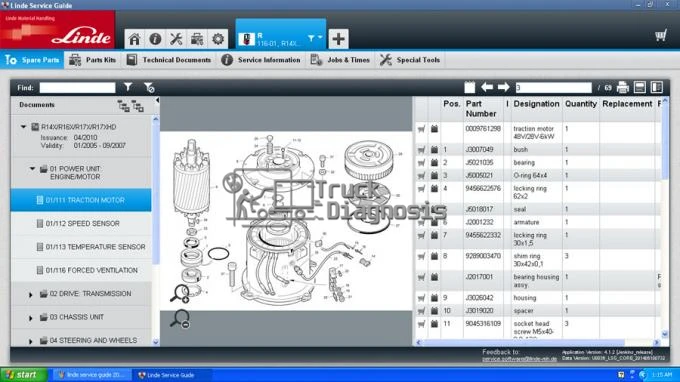Open Jobs & Times tab
The image size is (680, 382).
[340, 60]
